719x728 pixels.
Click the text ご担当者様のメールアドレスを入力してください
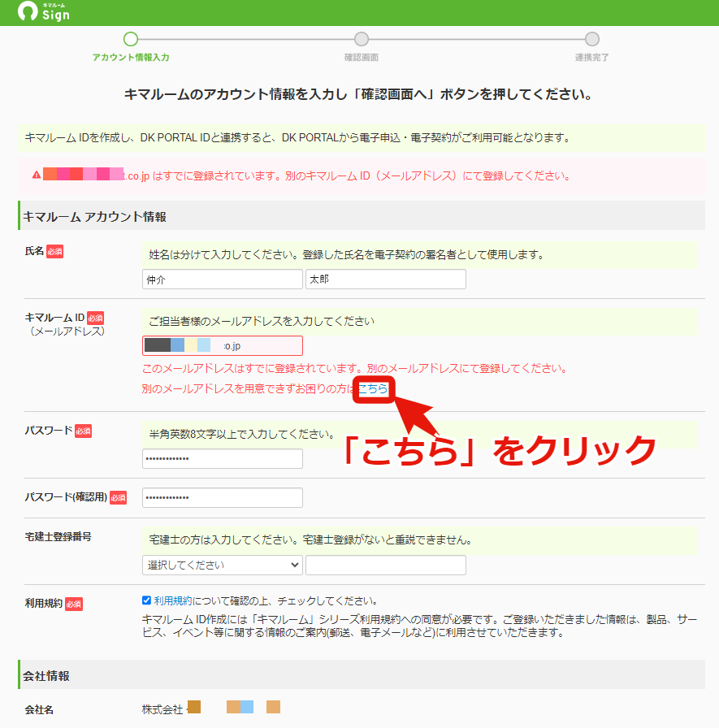coord(262,321)
